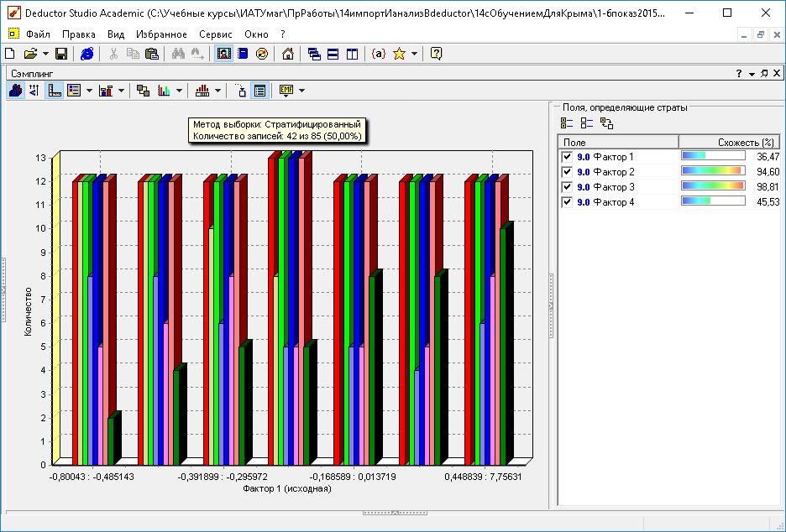The image size is (786, 532).
Task: Toggle the list panel icon beside the EMF button
Action: [x=259, y=91]
